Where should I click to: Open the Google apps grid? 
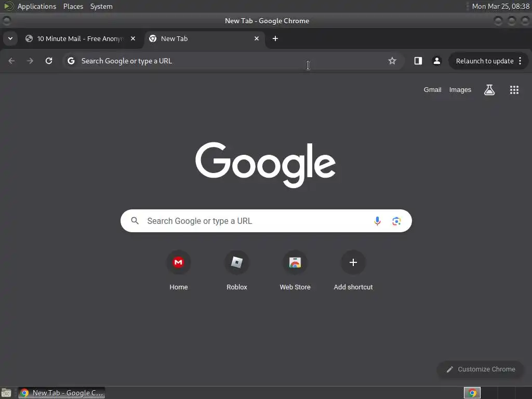coord(514,90)
